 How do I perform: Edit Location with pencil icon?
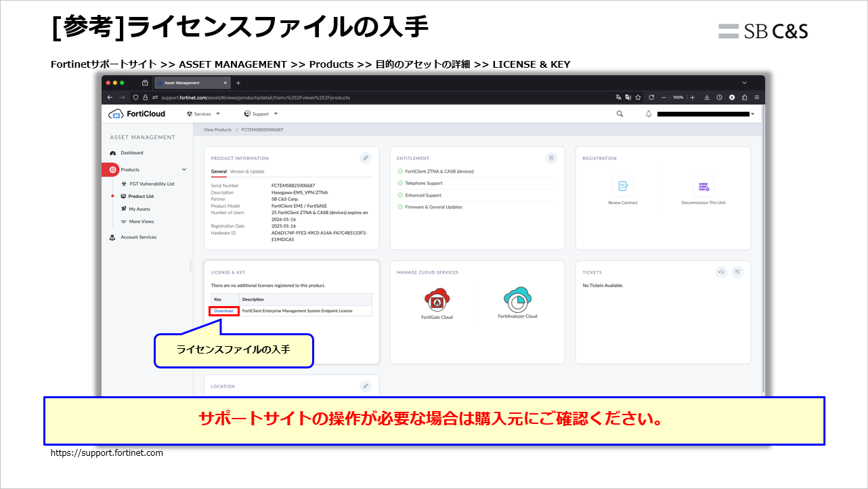point(366,385)
